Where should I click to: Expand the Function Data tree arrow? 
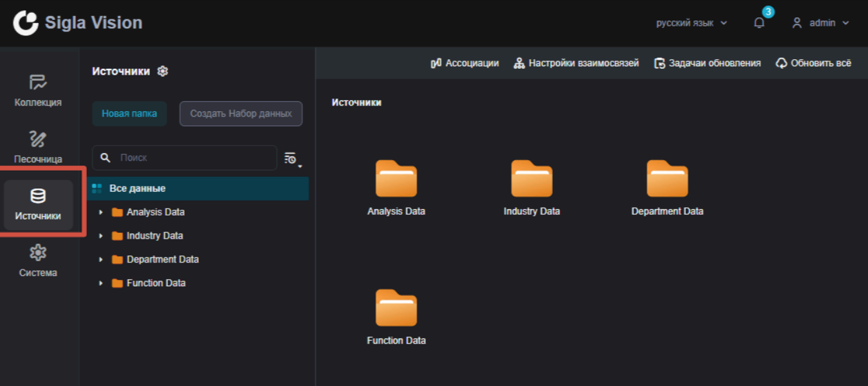(100, 283)
